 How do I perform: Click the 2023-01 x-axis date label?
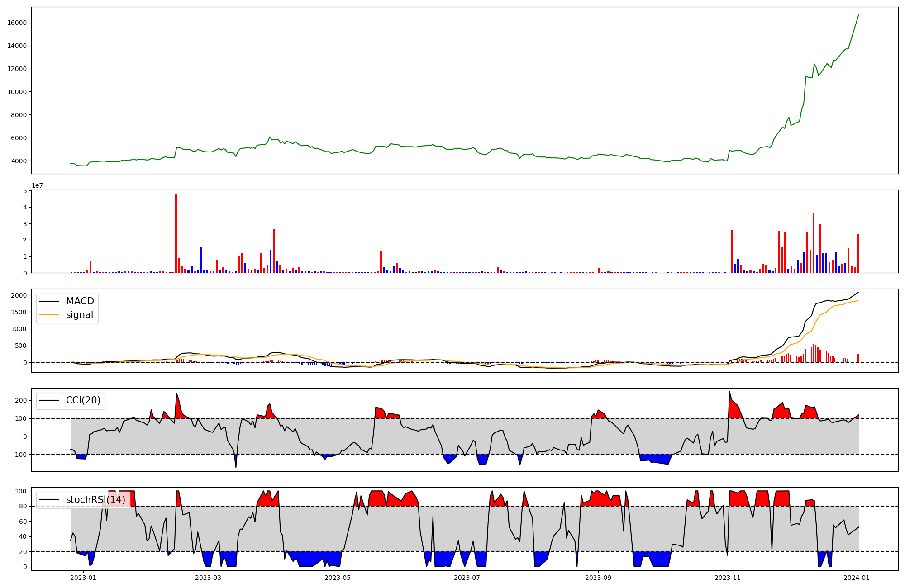[83, 577]
